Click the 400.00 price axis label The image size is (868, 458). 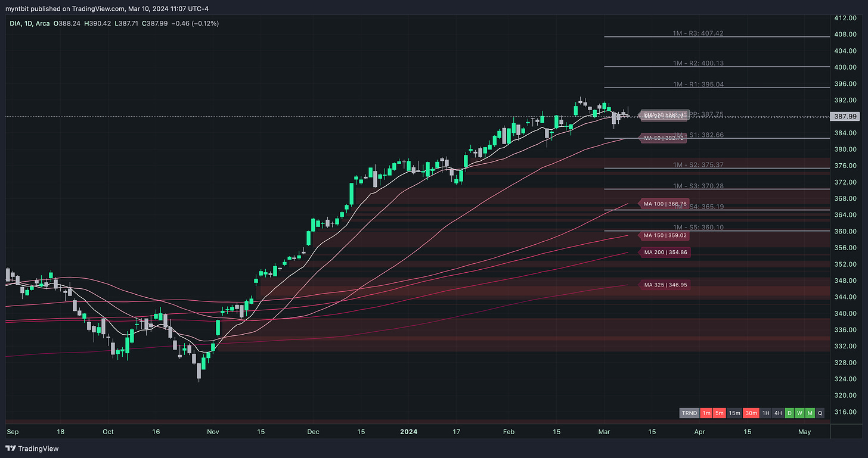[x=845, y=67]
